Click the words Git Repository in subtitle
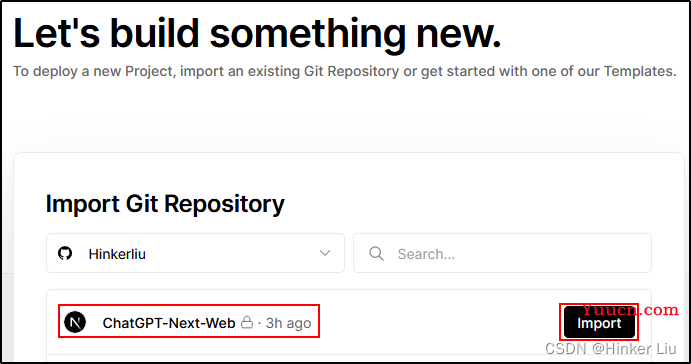Image resolution: width=691 pixels, height=364 pixels. tap(352, 71)
